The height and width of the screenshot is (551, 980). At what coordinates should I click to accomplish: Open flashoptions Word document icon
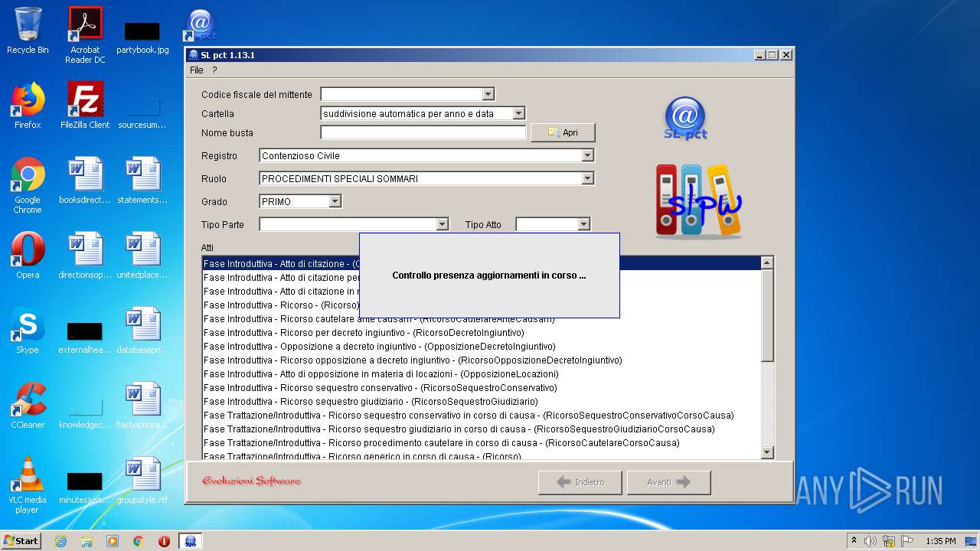[x=142, y=406]
